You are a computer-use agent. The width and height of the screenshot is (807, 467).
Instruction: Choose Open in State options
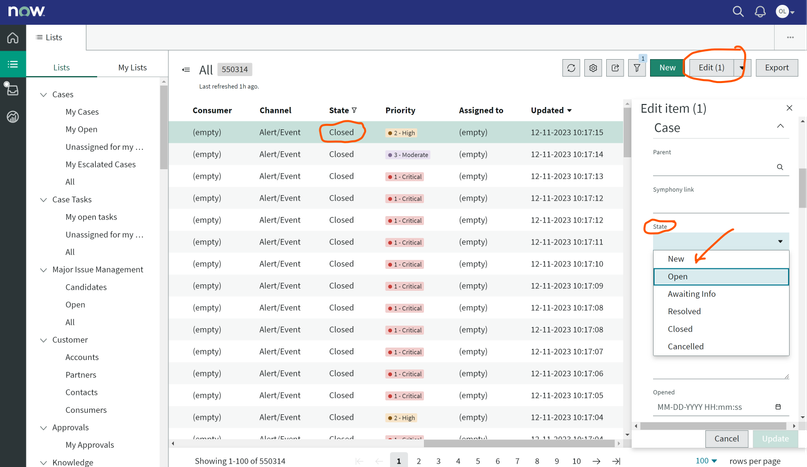(721, 276)
